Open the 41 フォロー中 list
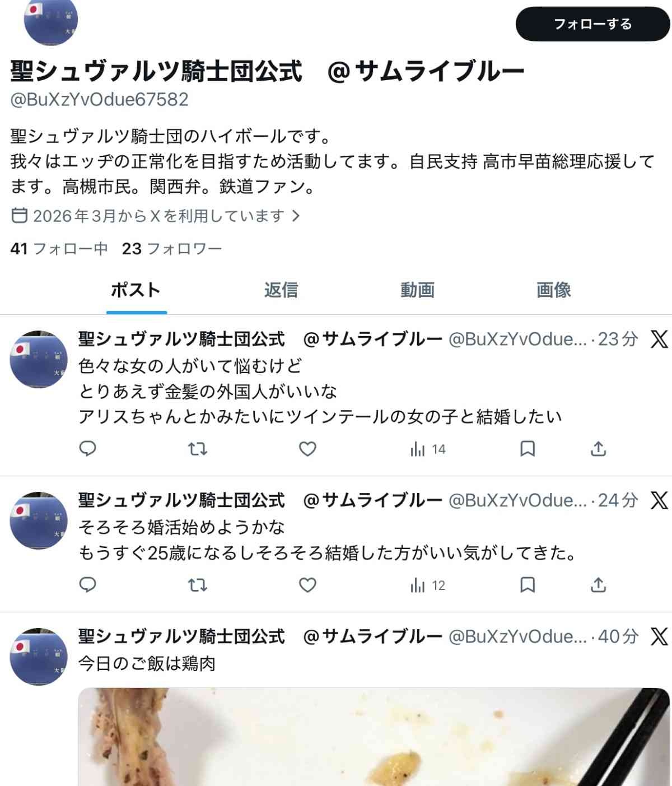Viewport: 672px width, 786px height. click(59, 249)
